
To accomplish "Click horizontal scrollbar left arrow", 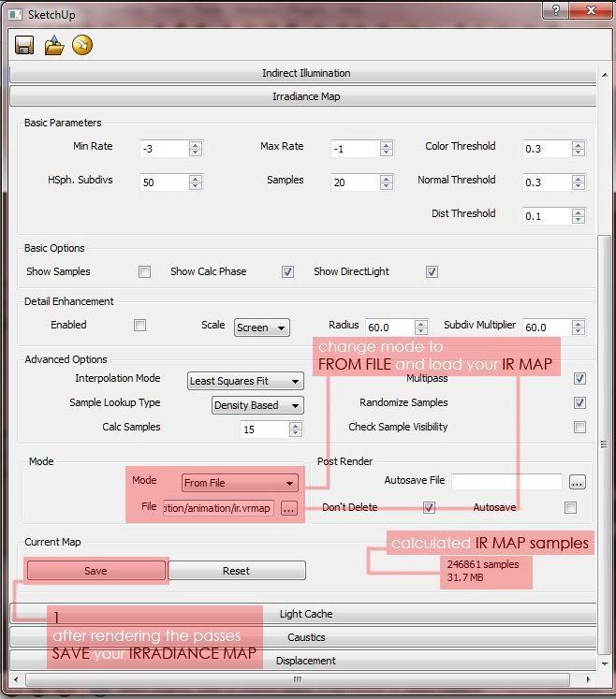I will 17,680.
